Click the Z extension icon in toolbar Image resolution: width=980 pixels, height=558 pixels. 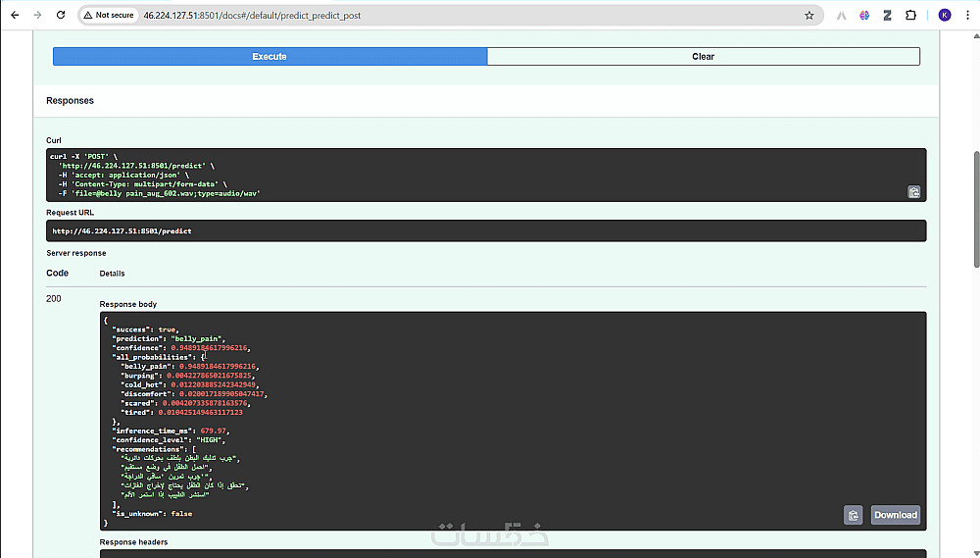887,16
